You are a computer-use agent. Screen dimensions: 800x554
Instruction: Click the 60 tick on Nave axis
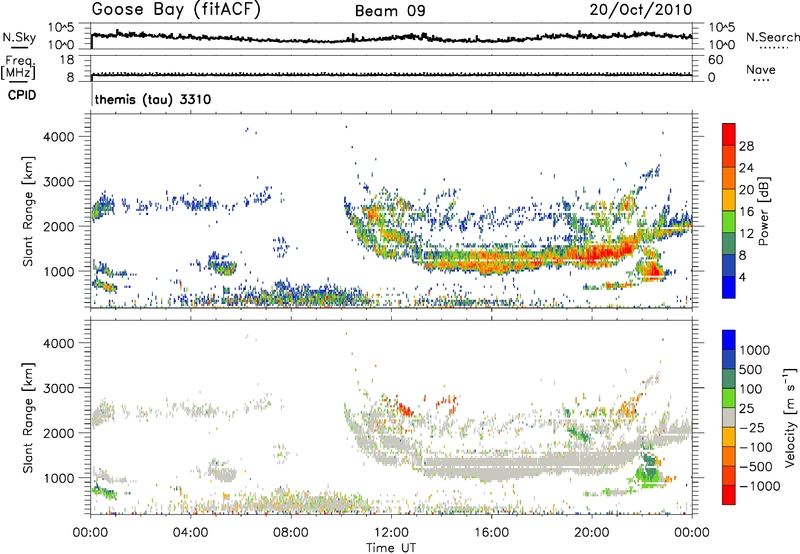coord(715,60)
